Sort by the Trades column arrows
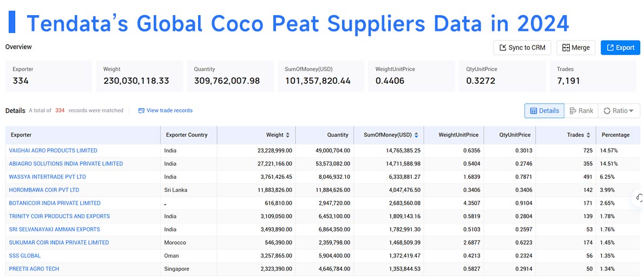Screen dimensions: 644x280 (588, 135)
